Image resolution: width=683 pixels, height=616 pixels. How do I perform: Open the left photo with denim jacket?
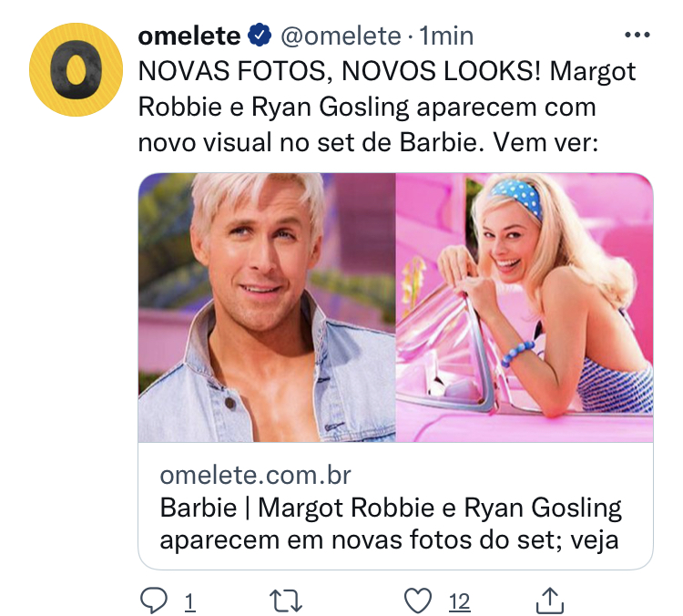pyautogui.click(x=266, y=307)
